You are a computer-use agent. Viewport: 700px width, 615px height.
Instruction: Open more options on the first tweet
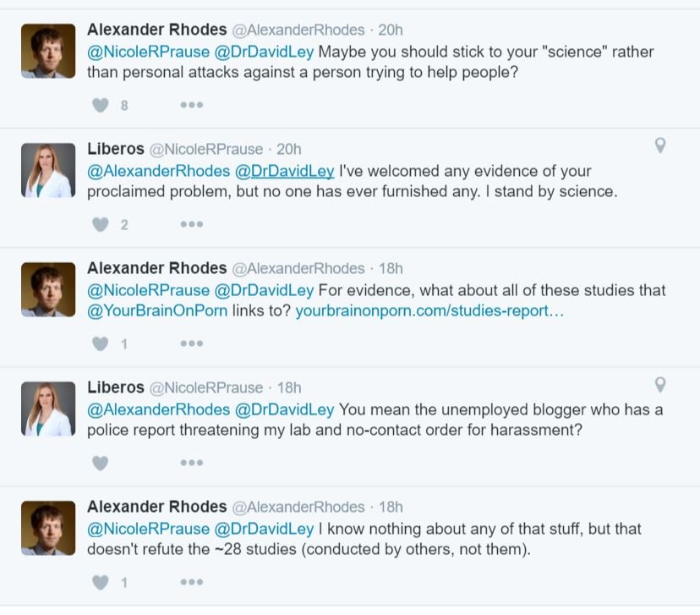(191, 105)
